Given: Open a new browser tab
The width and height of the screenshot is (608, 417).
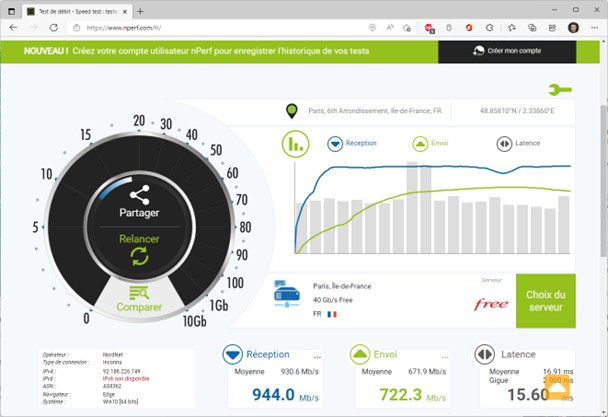Looking at the screenshot, I should tap(139, 10).
